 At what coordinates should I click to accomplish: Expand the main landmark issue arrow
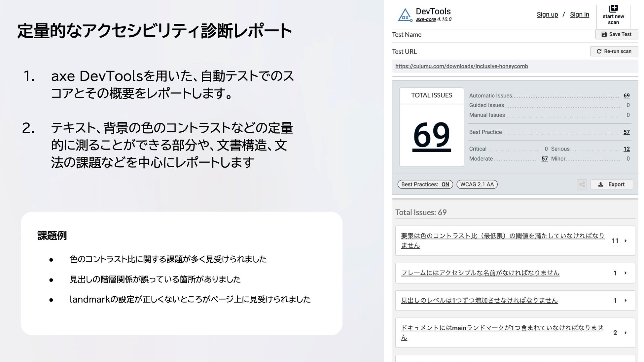coord(626,333)
